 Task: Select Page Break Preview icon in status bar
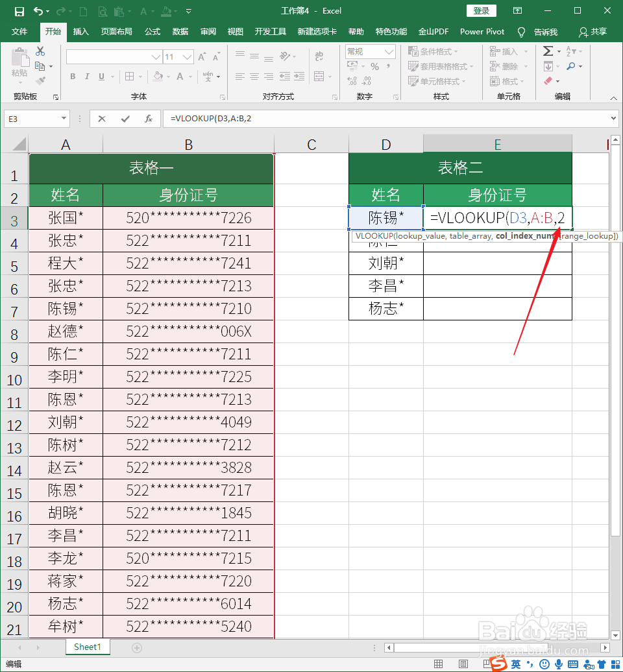(x=487, y=664)
